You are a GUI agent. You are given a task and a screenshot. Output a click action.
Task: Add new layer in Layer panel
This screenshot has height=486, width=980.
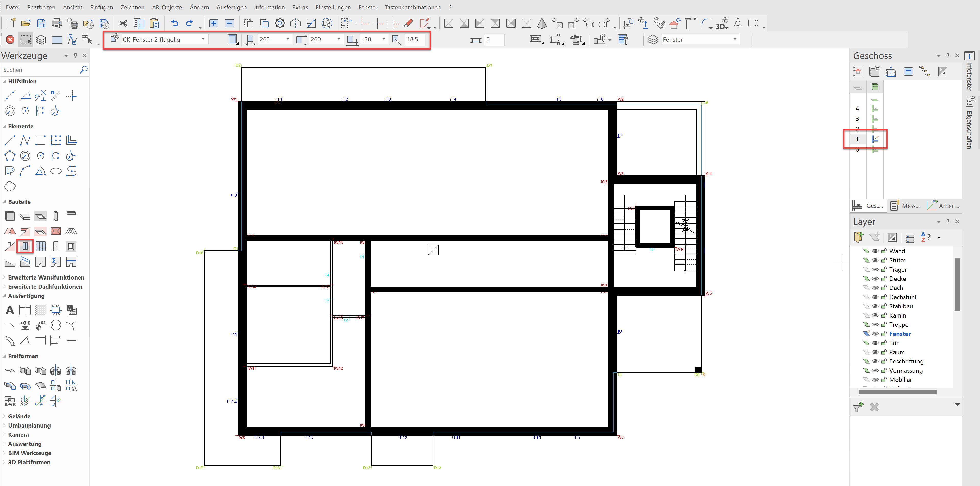(x=859, y=237)
